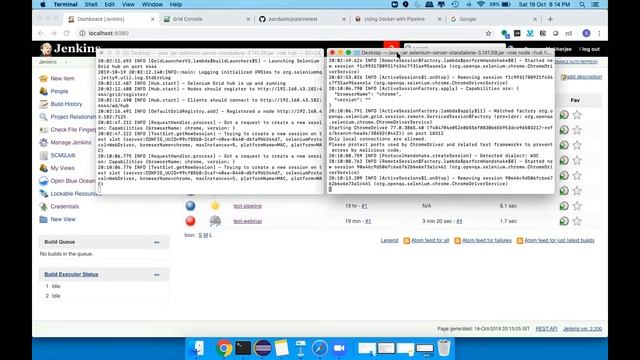The image size is (640, 360).
Task: Open Atom feed for failures
Action: coord(487,241)
